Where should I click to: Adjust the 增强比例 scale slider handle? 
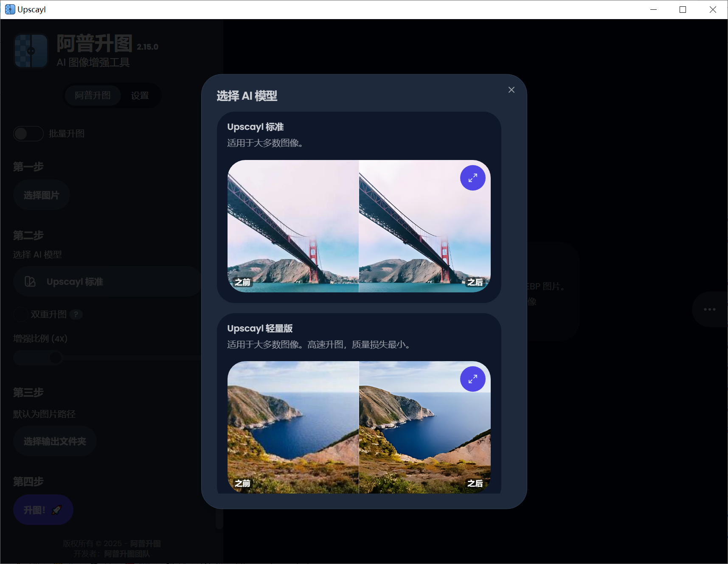[55, 358]
